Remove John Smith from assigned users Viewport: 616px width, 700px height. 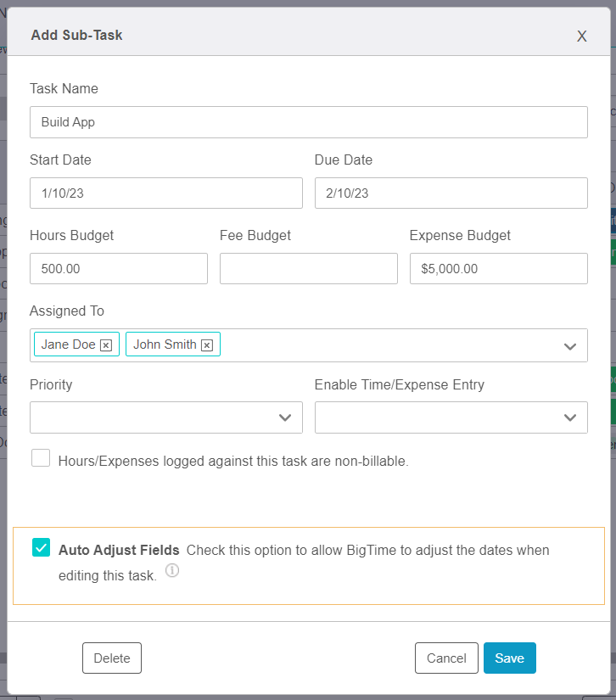coord(206,344)
